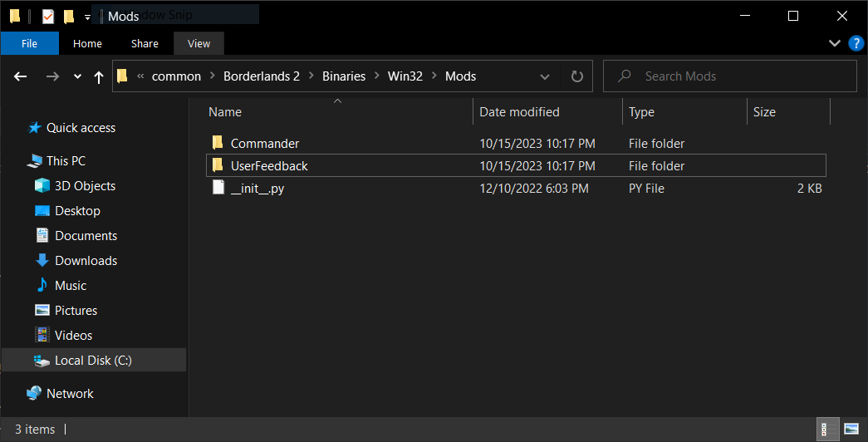Maximize the Mods window
The width and height of the screenshot is (868, 442).
click(792, 16)
